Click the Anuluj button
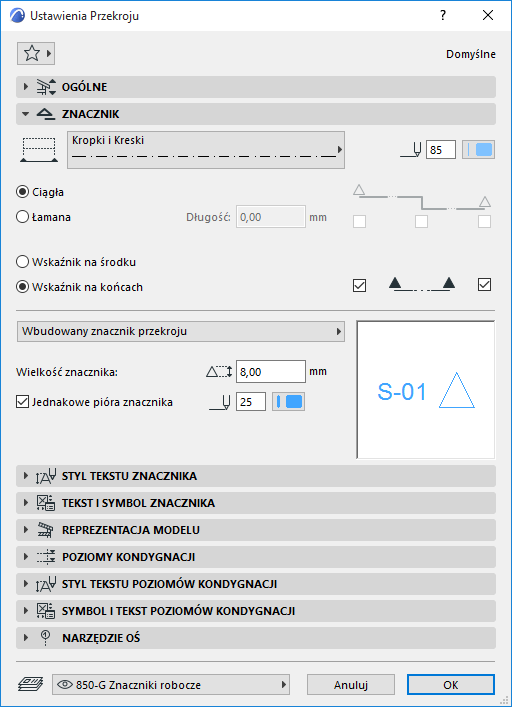 [x=351, y=685]
